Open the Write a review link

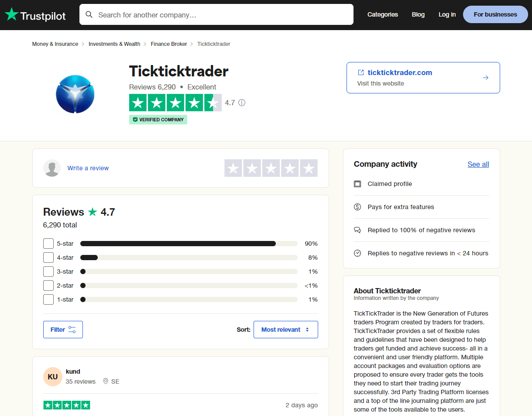88,168
